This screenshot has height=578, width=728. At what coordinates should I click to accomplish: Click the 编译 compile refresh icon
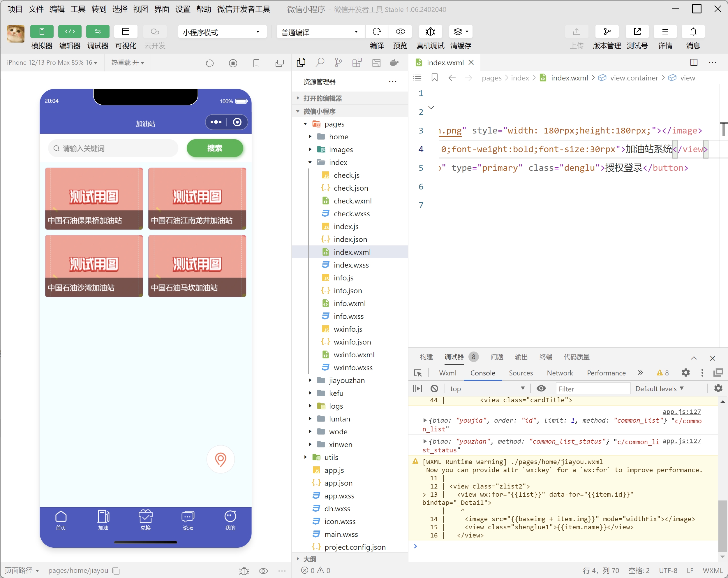376,32
